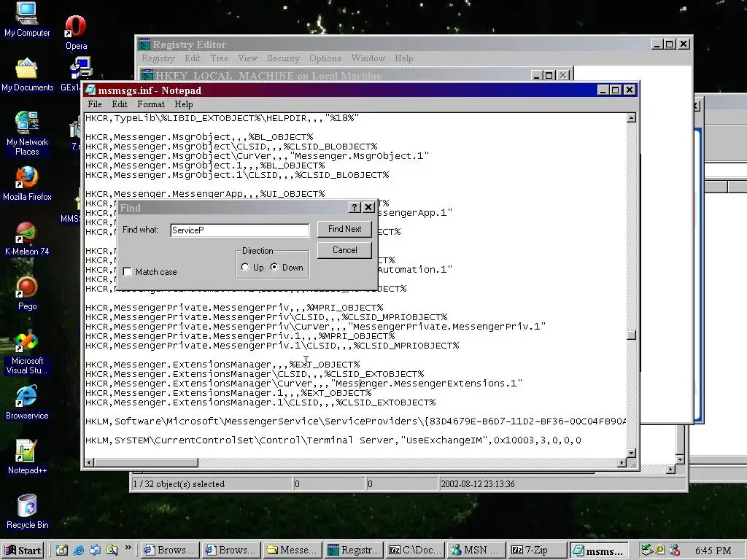Launch the Pego desktop shortcut
The width and height of the screenshot is (747, 560).
click(27, 293)
